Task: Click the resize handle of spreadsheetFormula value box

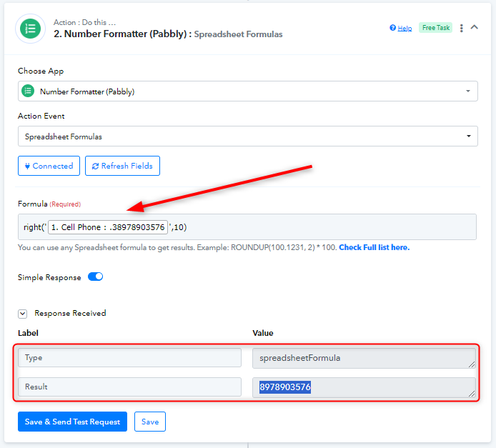Action: point(471,364)
